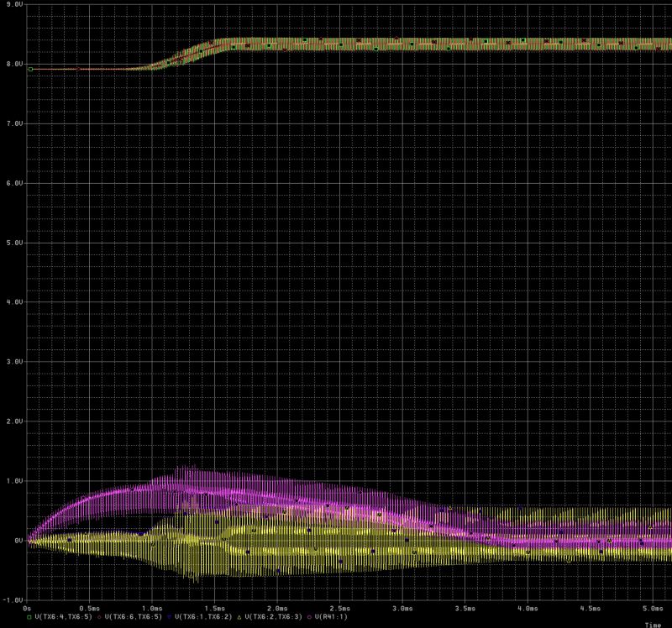This screenshot has height=628, width=672.
Task: Click the 1.0V y-axis label
Action: point(14,481)
